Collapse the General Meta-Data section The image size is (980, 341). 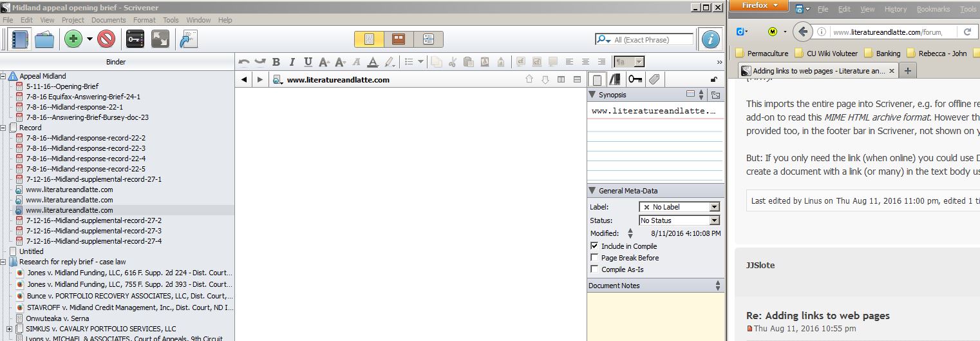click(x=592, y=191)
